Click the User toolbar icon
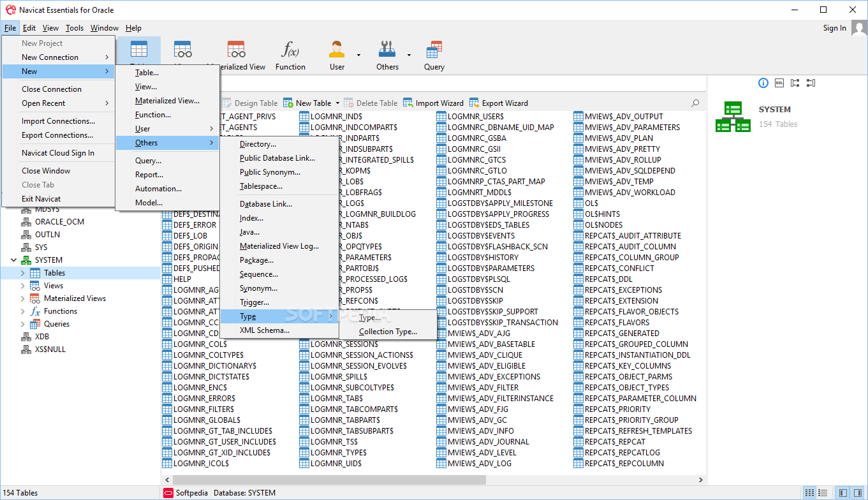 pos(337,49)
